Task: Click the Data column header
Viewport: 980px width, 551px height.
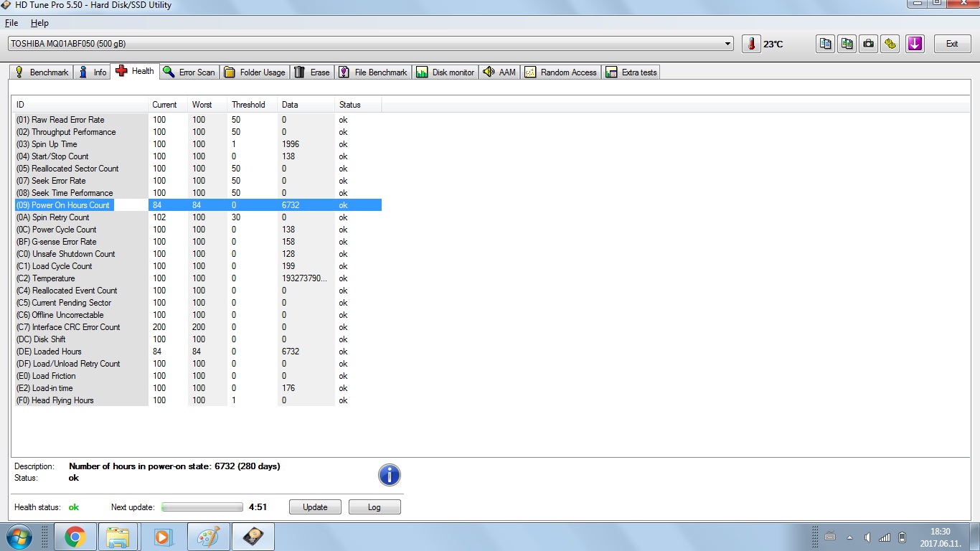Action: pyautogui.click(x=306, y=105)
